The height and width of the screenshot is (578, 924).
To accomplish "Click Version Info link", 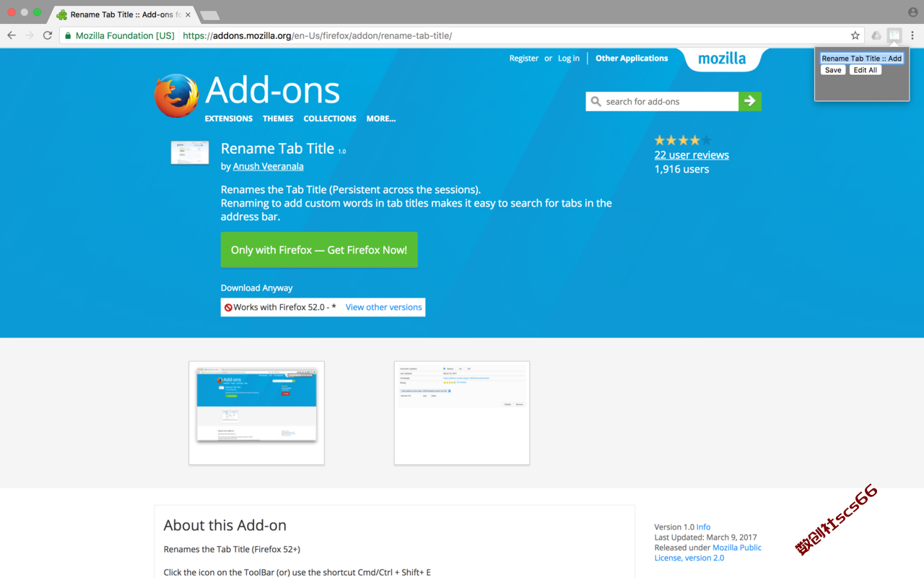I will pyautogui.click(x=703, y=527).
